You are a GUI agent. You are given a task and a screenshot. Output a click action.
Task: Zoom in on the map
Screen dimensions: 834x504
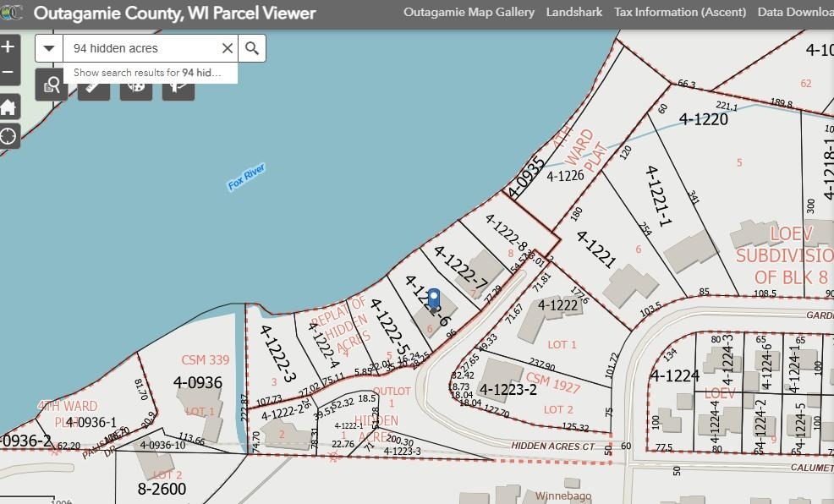point(8,47)
